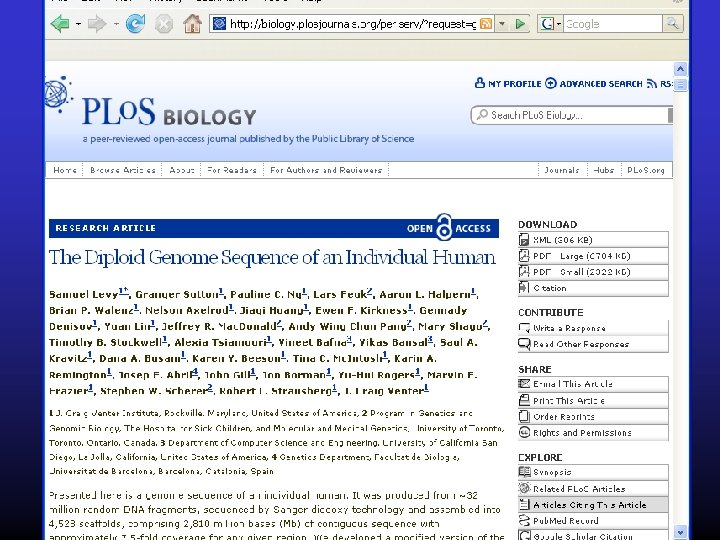Click the grey forward arrow button
This screenshot has height=540, width=720.
tap(96, 23)
